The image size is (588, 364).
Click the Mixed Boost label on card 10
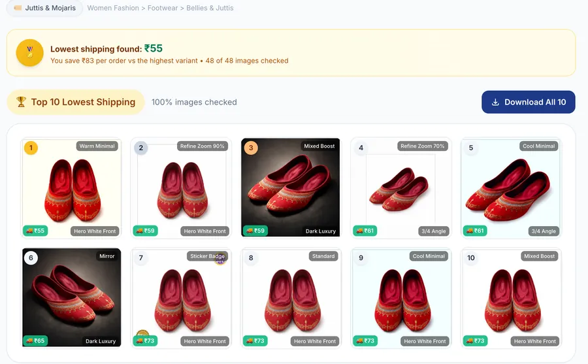pos(539,256)
